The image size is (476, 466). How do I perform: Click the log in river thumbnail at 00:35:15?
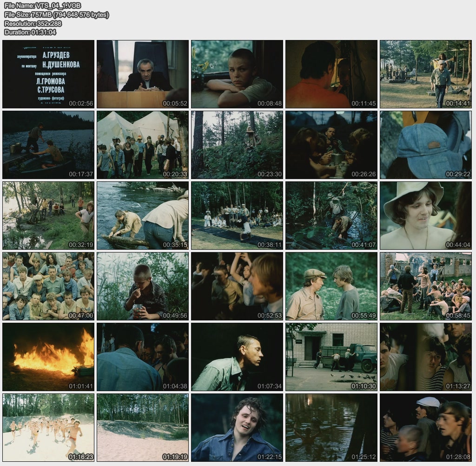click(x=143, y=216)
